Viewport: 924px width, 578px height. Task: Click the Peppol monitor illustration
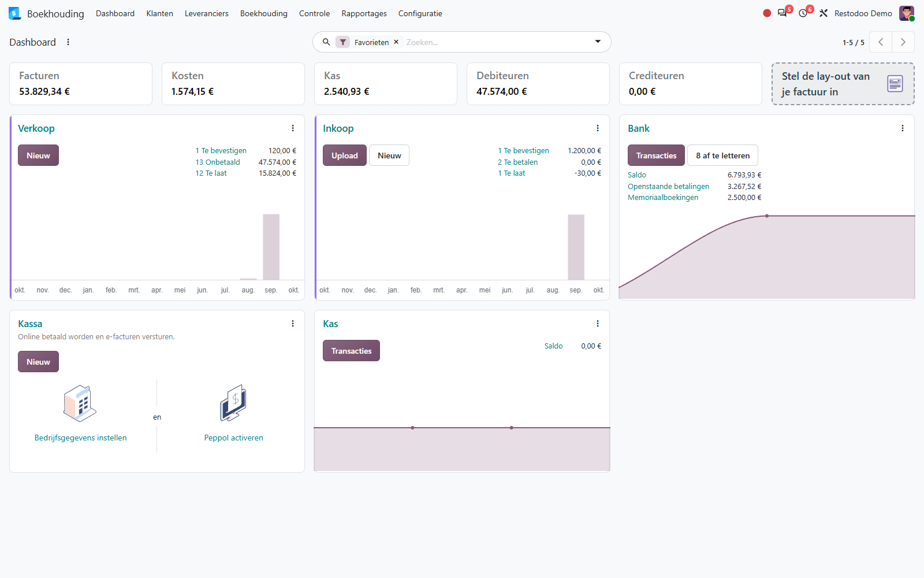tap(233, 403)
